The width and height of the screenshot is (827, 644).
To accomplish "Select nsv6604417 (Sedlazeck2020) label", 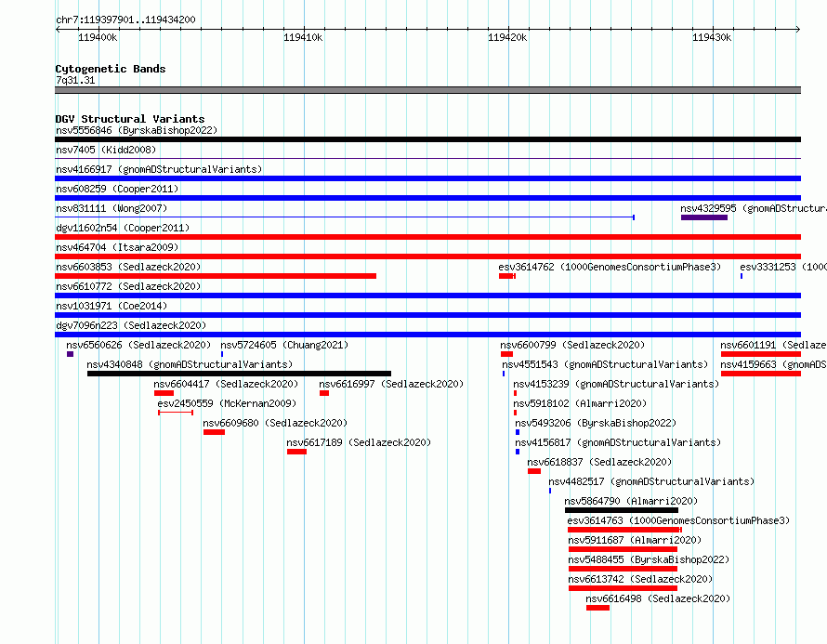I will pos(226,384).
